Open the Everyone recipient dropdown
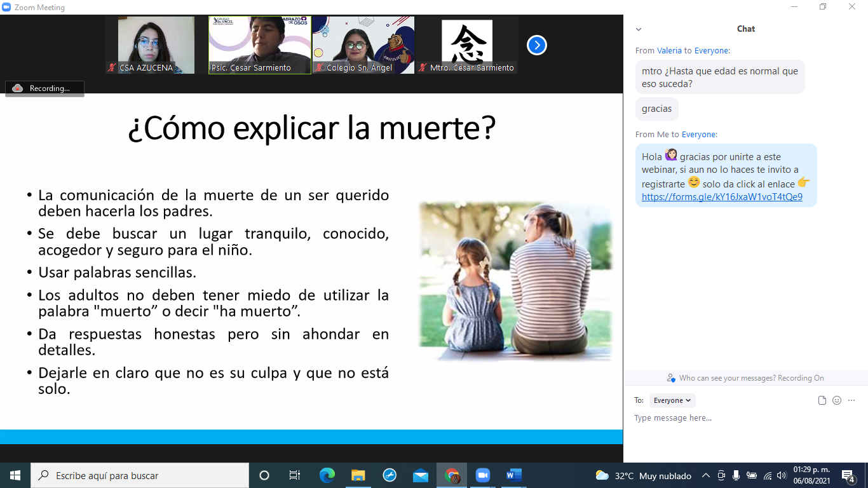This screenshot has height=488, width=868. (672, 400)
